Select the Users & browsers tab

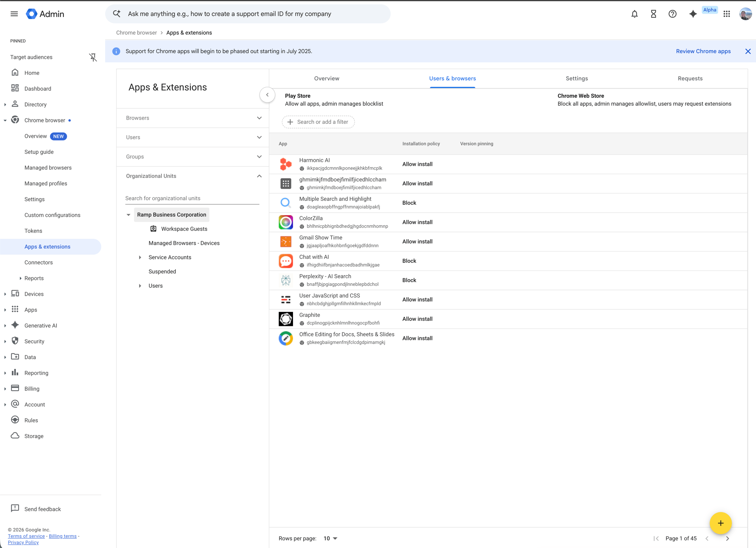pyautogui.click(x=452, y=79)
